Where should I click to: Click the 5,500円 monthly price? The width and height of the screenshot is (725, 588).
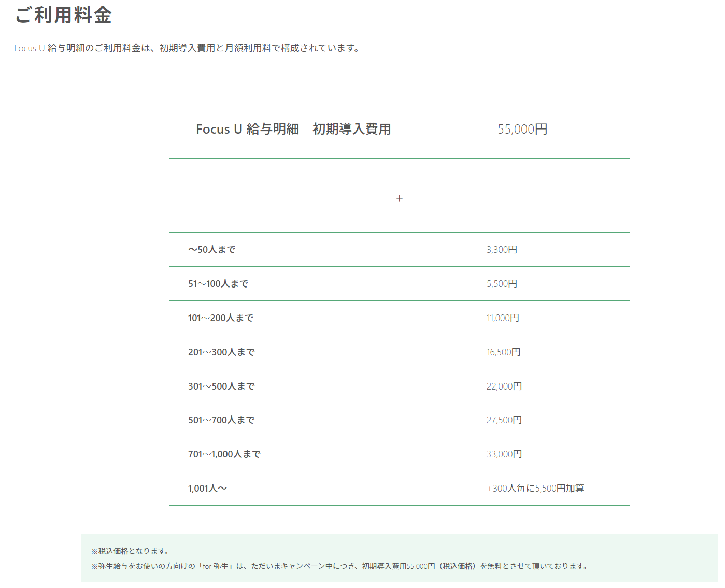(502, 284)
